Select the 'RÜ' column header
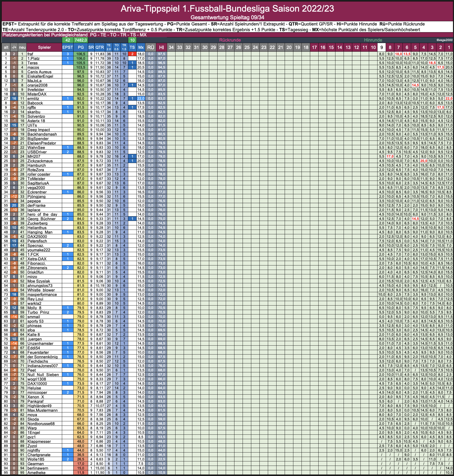Screen dimensions: 454x476 (151, 47)
